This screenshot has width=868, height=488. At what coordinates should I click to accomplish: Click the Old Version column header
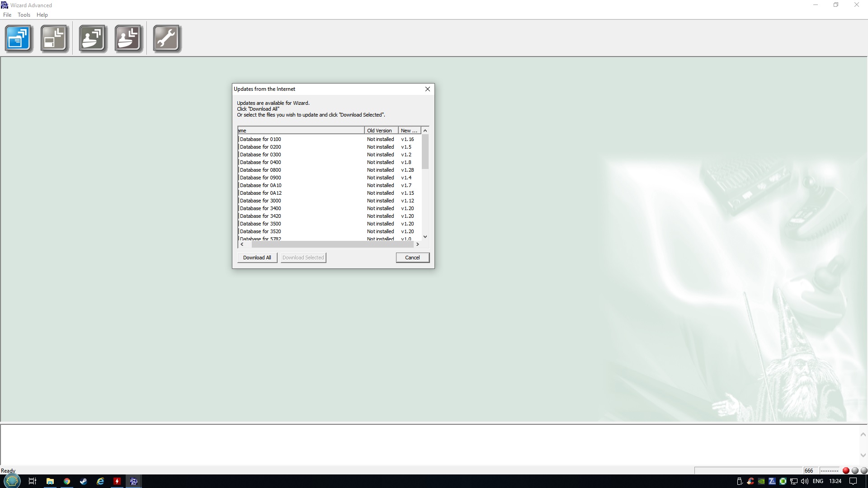381,131
